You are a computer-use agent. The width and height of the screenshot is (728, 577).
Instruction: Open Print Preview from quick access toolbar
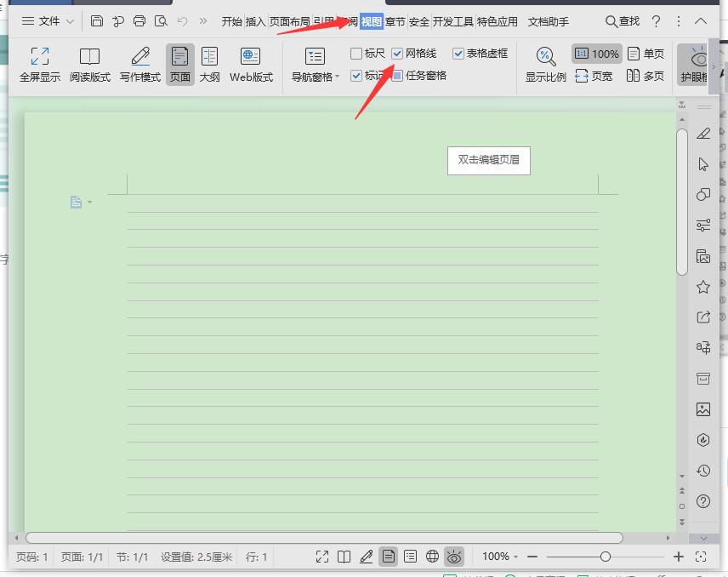(x=161, y=21)
